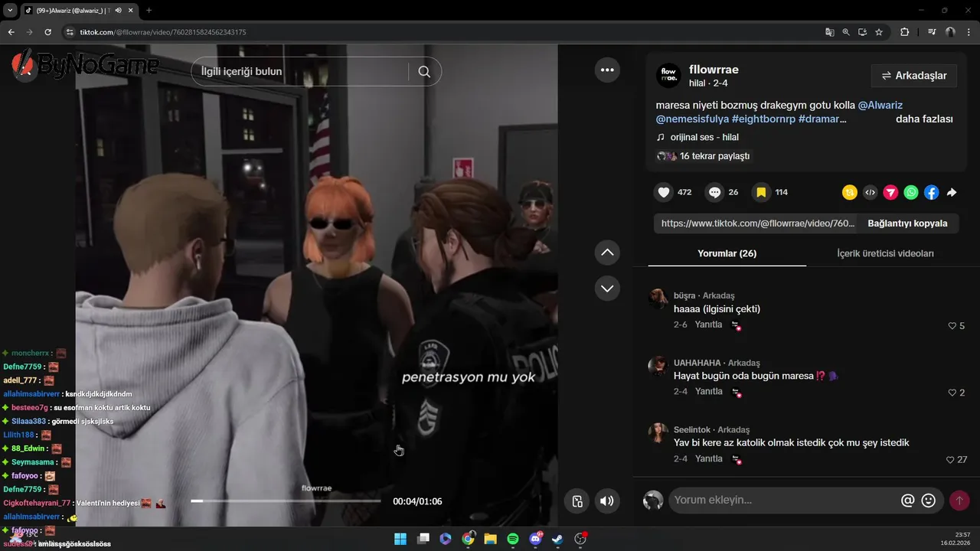This screenshot has width=980, height=551.
Task: Open büşra's profile picture
Action: [658, 299]
